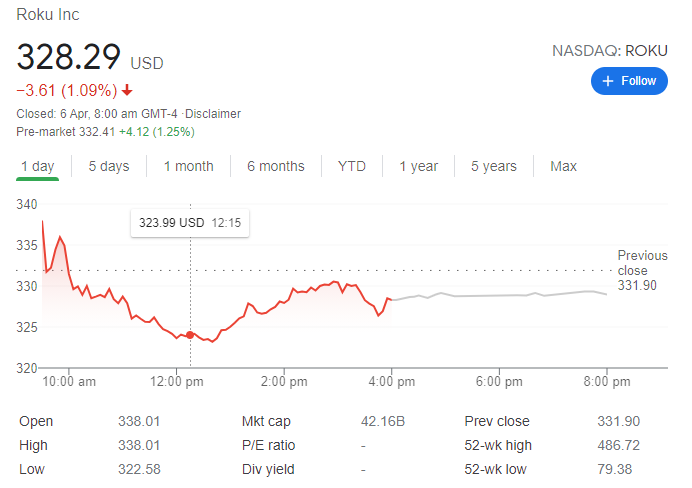The width and height of the screenshot is (692, 488).
Task: Click the Pre-market 332.41 text
Action: pyautogui.click(x=66, y=132)
